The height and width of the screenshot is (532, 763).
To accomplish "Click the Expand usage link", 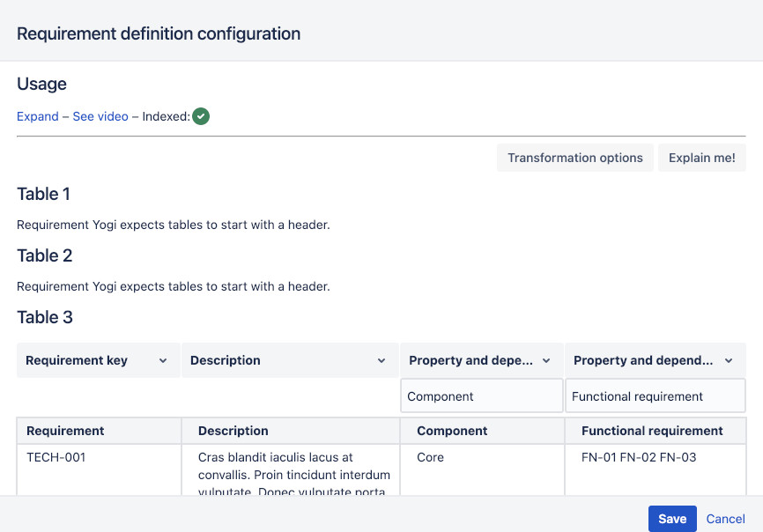I will tap(38, 116).
